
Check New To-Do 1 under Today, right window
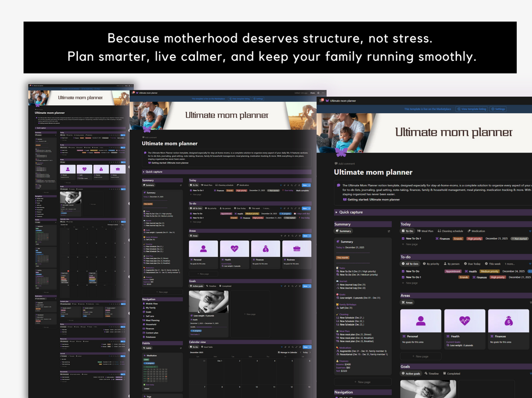403,239
